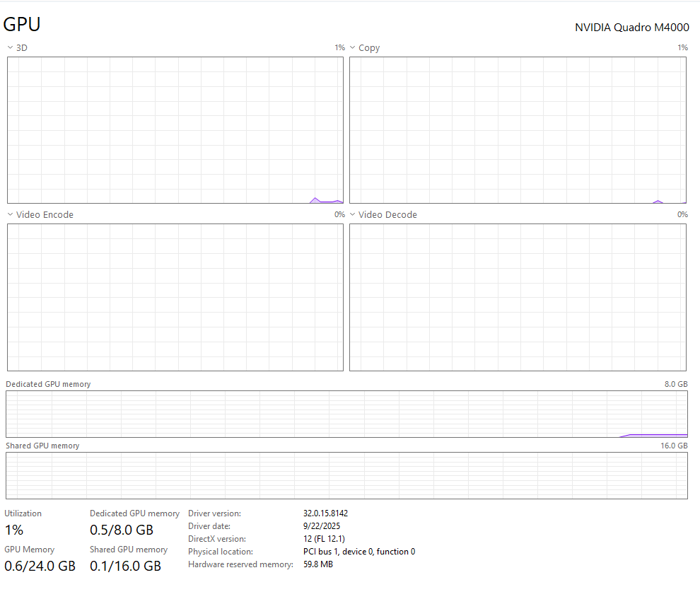The width and height of the screenshot is (700, 604).
Task: Click the 1% Utilization value
Action: pos(14,530)
